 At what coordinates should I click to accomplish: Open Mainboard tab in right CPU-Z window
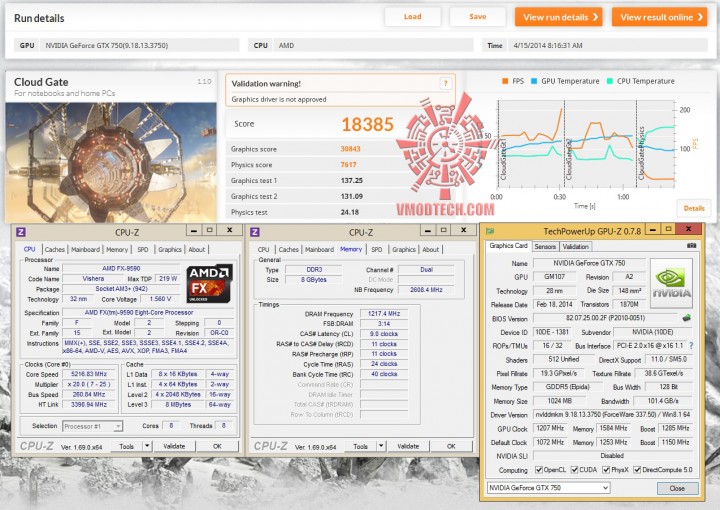pos(319,249)
